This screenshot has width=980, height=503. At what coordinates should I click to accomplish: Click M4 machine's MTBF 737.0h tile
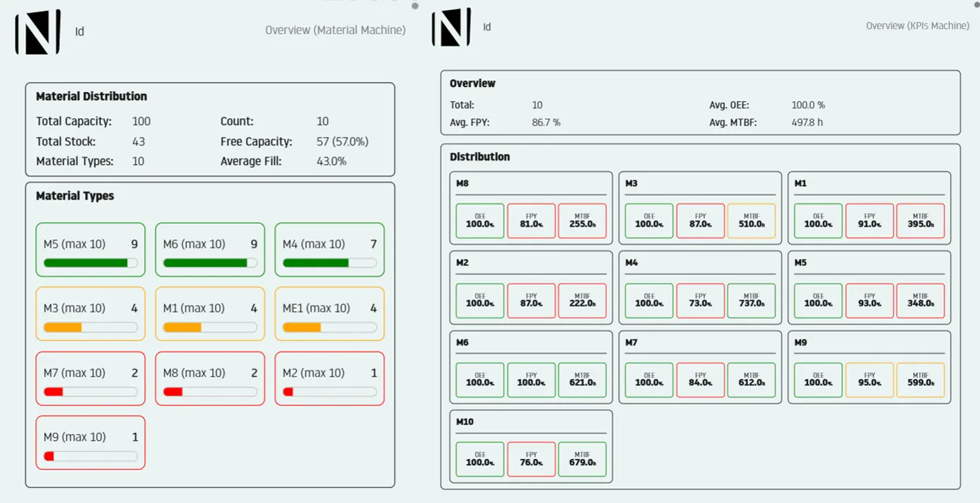point(752,301)
